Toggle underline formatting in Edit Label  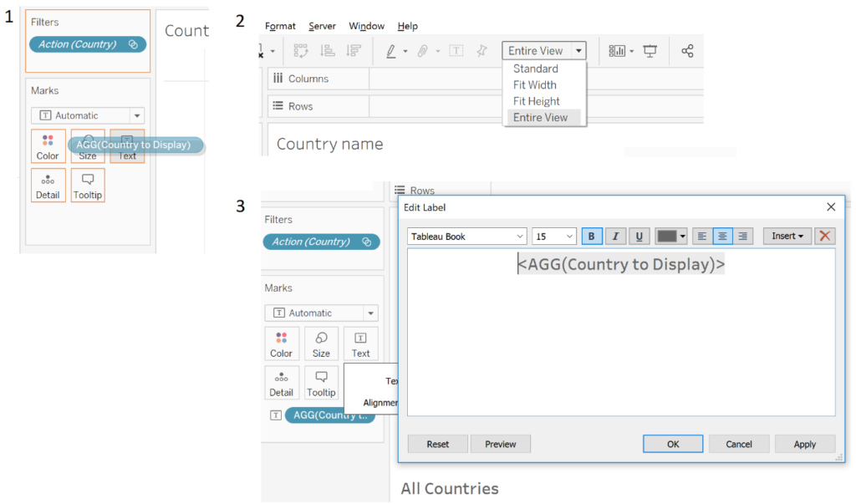tap(639, 237)
